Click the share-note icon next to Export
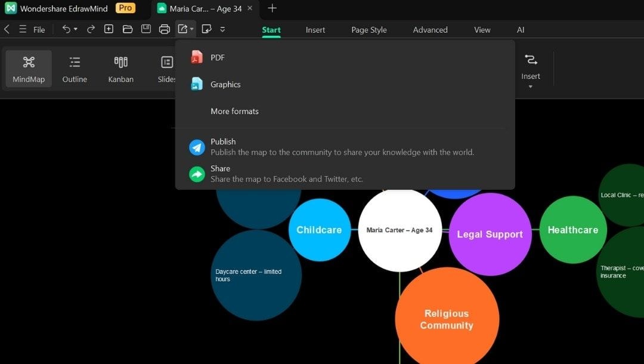Screen dimensions: 644x364 coord(206,29)
